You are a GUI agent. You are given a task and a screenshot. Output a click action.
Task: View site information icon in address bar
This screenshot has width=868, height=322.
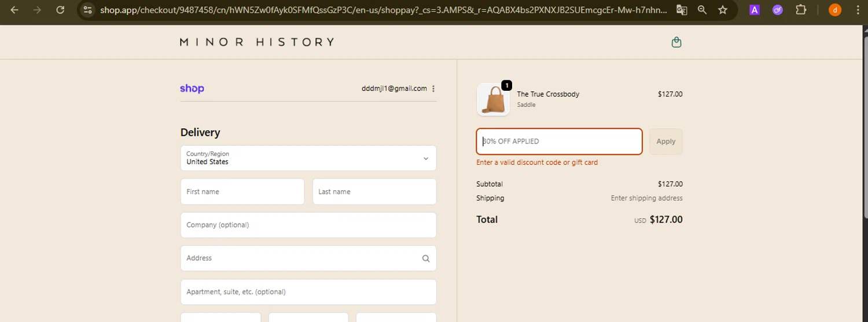(87, 10)
